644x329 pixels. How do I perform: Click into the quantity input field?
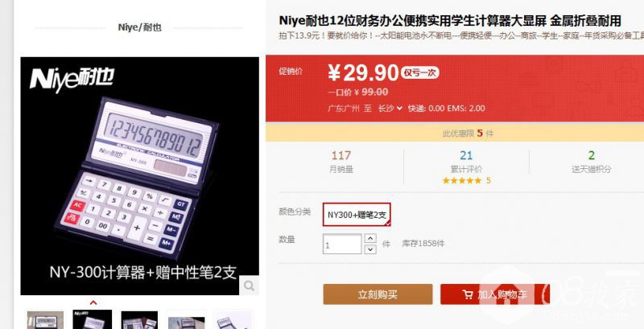(342, 244)
